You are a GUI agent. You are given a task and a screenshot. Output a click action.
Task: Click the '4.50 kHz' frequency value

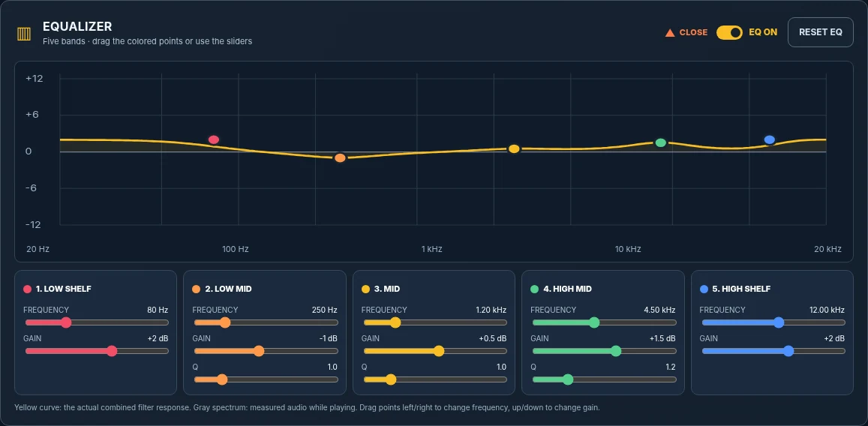(660, 310)
